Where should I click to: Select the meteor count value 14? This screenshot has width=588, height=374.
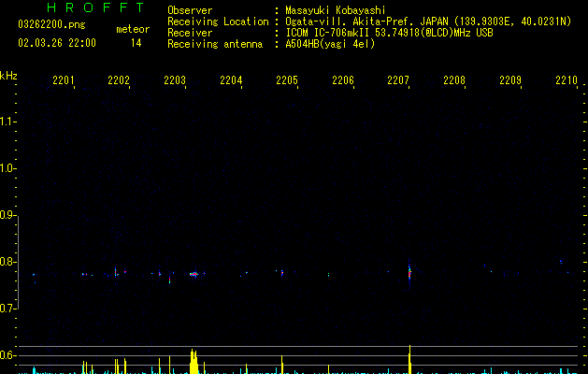(136, 43)
